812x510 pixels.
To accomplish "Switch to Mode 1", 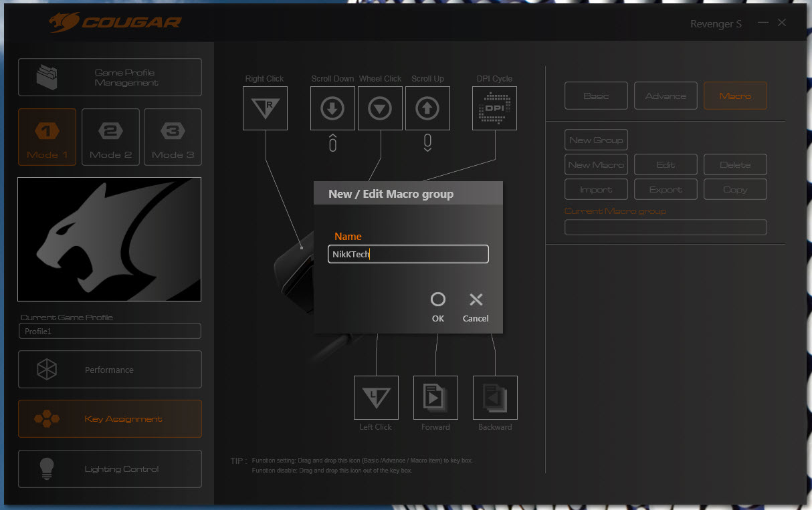I will click(x=47, y=137).
